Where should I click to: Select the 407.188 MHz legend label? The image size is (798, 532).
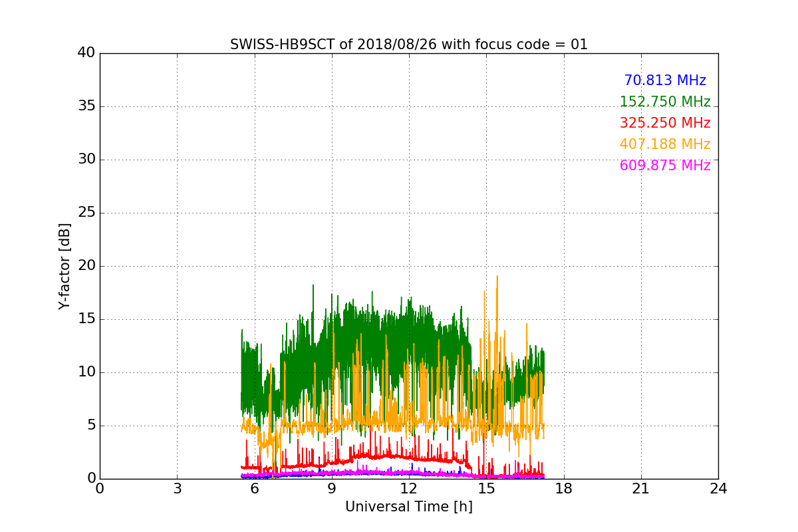point(665,144)
